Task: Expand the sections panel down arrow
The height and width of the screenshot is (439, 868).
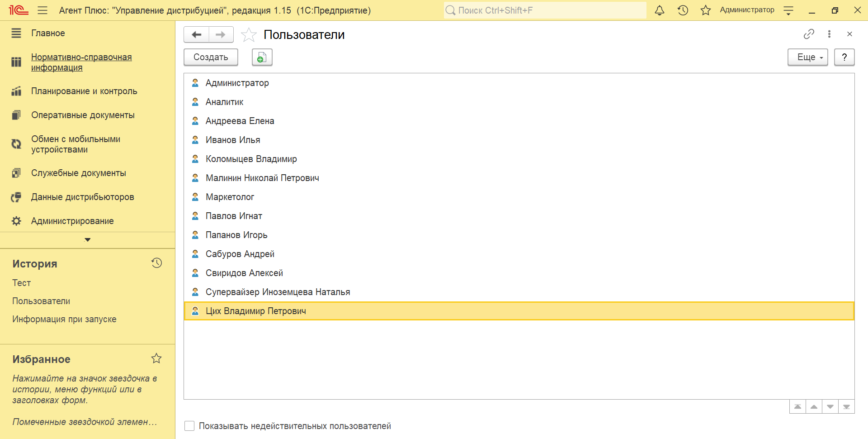Action: (88, 240)
